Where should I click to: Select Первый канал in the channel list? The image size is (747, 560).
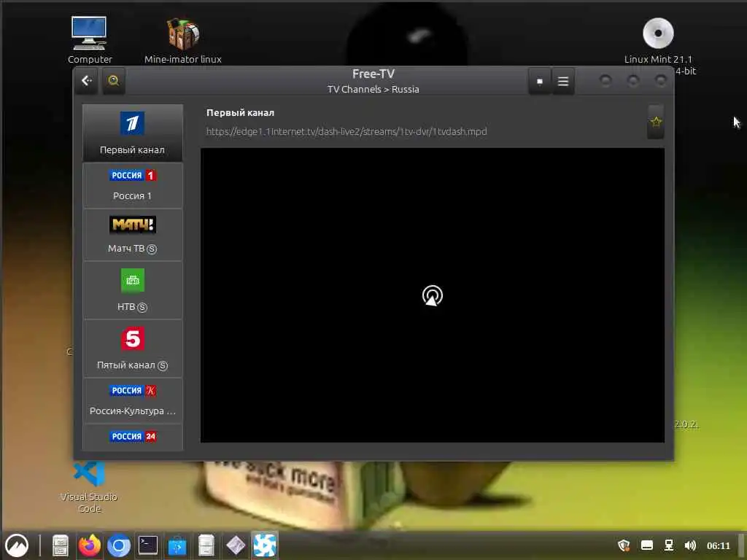point(133,133)
